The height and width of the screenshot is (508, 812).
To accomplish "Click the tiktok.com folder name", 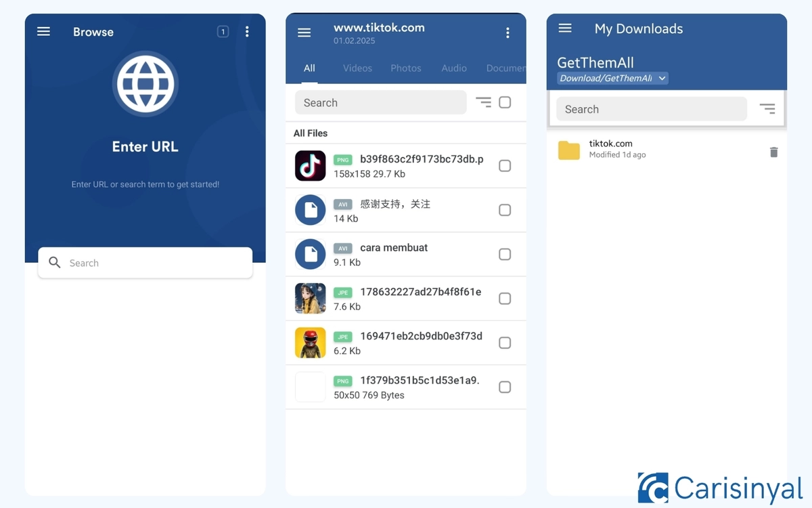I will click(x=611, y=144).
